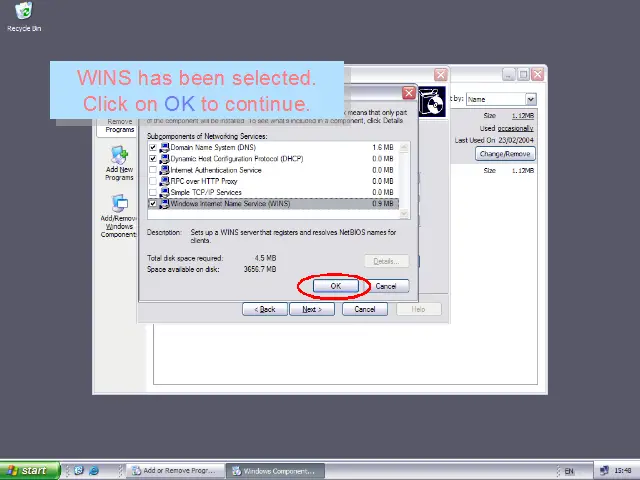This screenshot has height=480, width=640.
Task: Uncheck the Domain Name System (DNS) checkbox
Action: [153, 147]
